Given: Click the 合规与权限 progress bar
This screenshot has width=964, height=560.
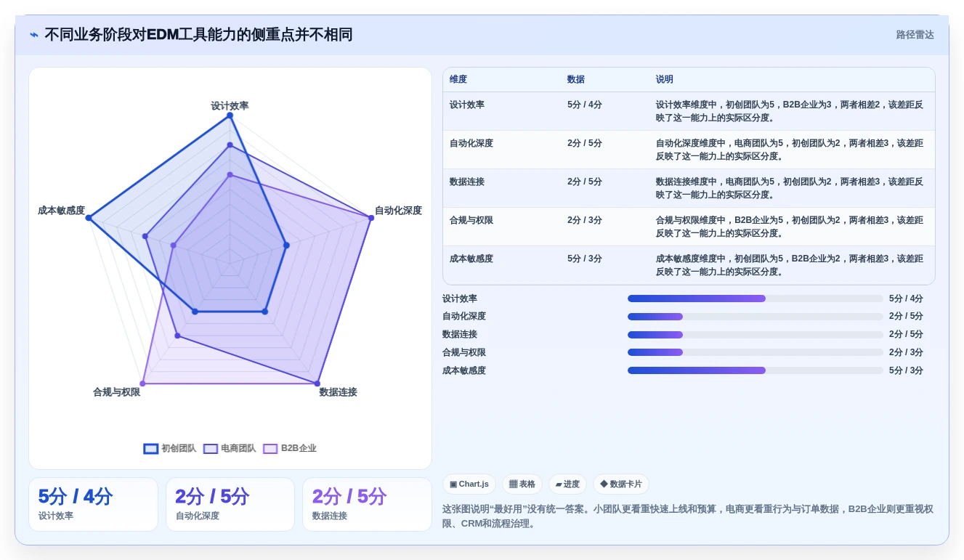Looking at the screenshot, I should pos(756,352).
